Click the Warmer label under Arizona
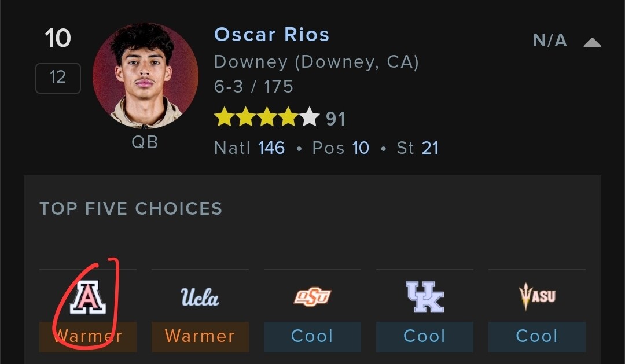Image resolution: width=625 pixels, height=364 pixels. point(88,336)
